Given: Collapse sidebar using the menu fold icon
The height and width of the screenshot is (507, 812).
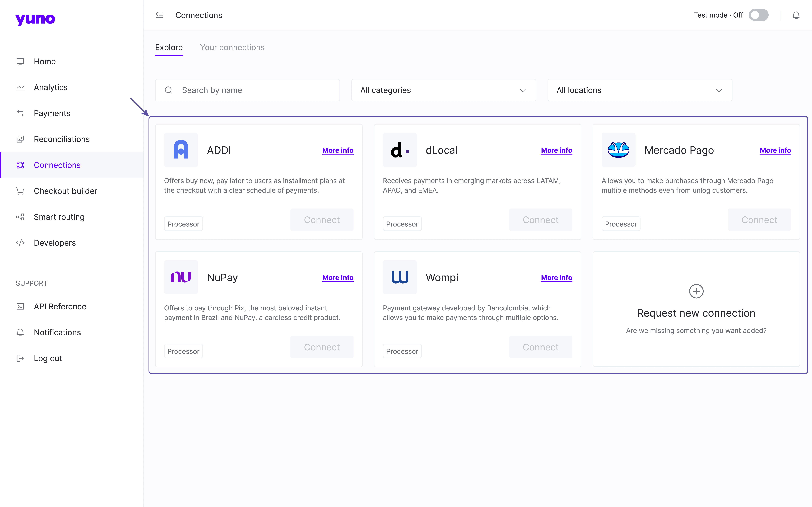Looking at the screenshot, I should point(159,15).
